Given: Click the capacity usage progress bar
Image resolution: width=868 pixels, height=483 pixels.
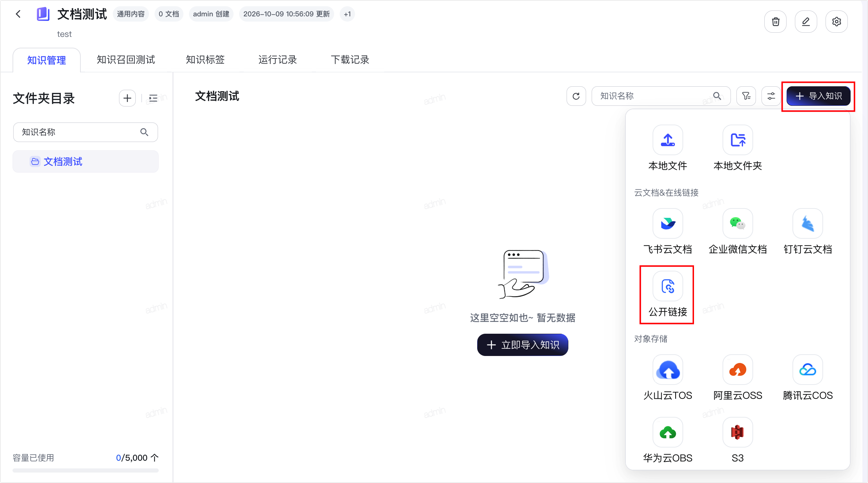Looking at the screenshot, I should point(86,470).
